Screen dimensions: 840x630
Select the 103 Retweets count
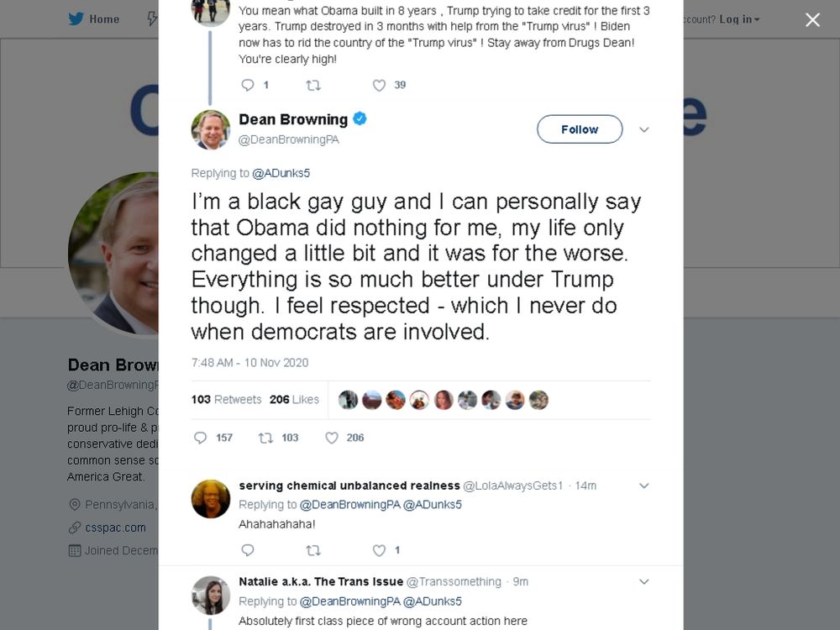225,399
